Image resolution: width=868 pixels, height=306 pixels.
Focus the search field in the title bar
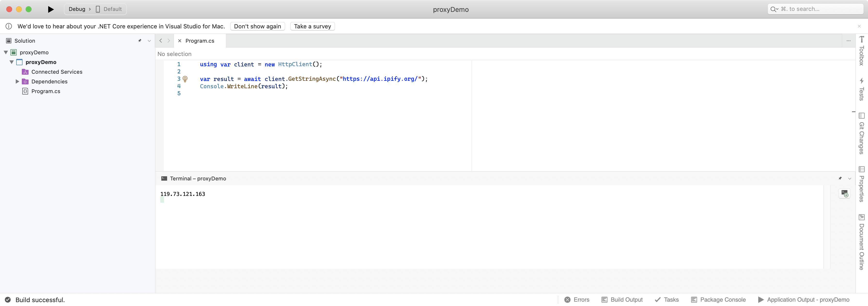[x=815, y=9]
